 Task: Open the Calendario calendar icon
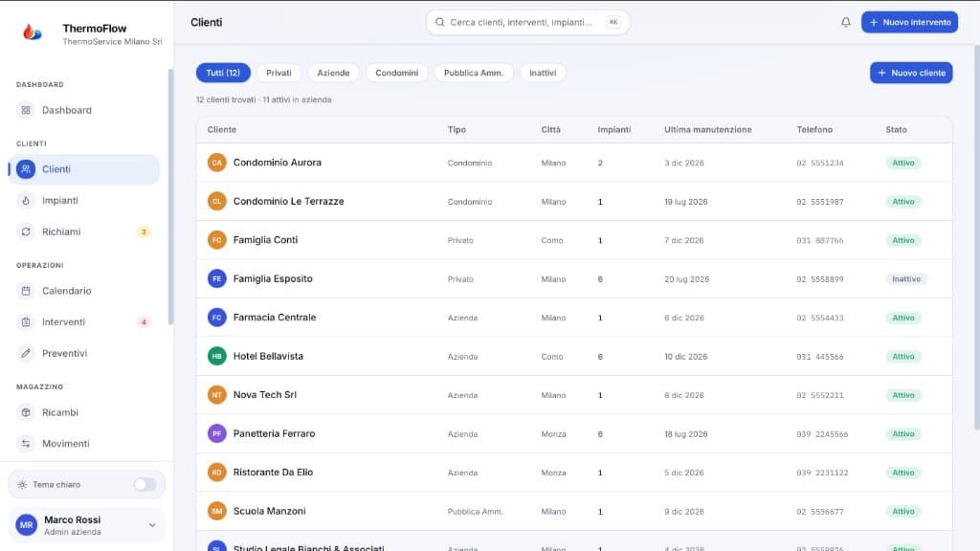[26, 291]
